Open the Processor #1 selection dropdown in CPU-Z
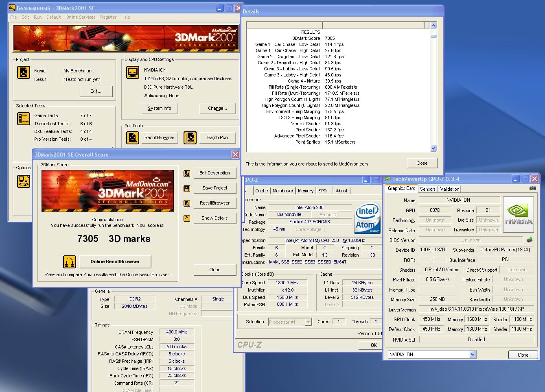Viewport: 545px width, 392px height. tap(308, 322)
